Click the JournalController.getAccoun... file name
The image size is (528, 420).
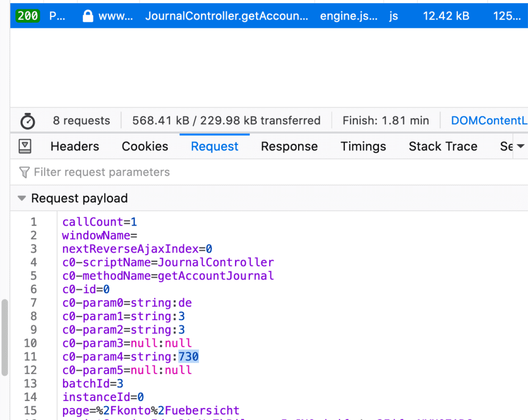(227, 16)
